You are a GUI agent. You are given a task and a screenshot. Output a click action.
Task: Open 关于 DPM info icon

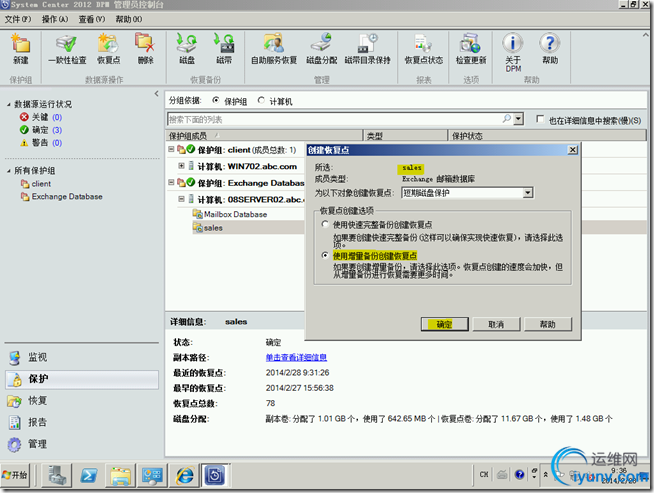[x=513, y=52]
